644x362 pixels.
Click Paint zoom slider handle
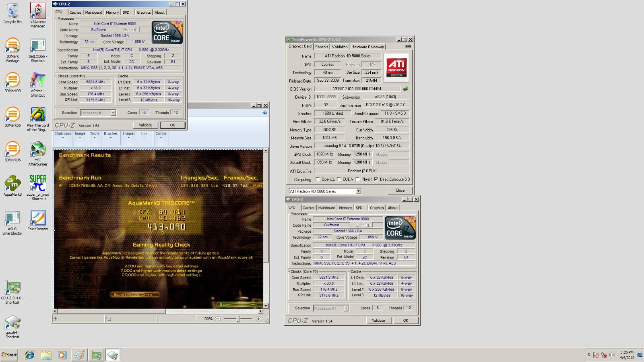point(239,319)
